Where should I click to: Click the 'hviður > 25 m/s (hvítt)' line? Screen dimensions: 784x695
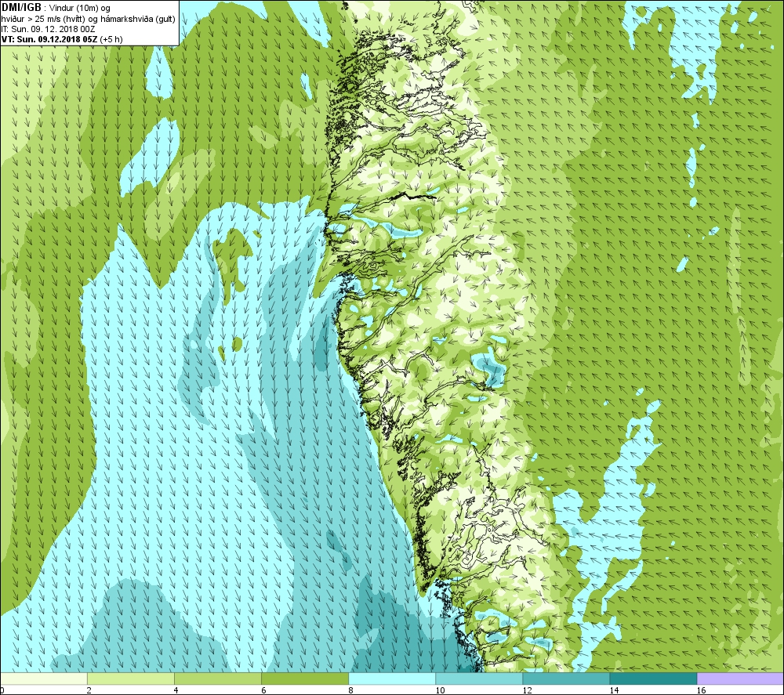pyautogui.click(x=43, y=19)
